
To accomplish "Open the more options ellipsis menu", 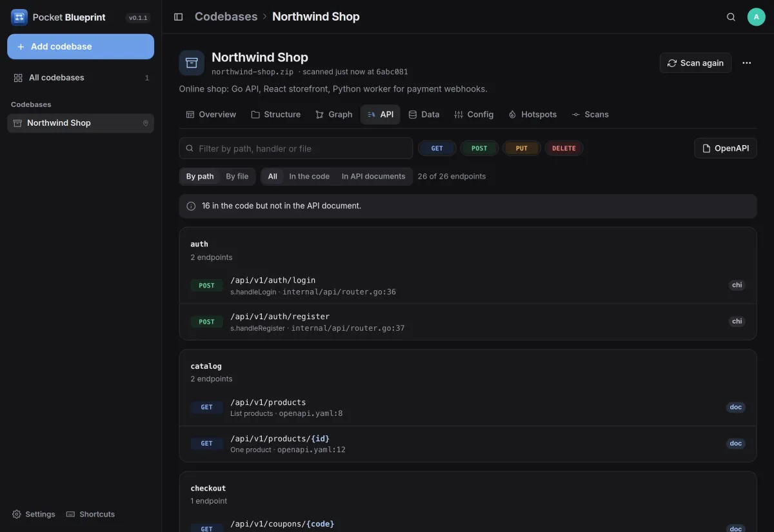I will (x=747, y=63).
